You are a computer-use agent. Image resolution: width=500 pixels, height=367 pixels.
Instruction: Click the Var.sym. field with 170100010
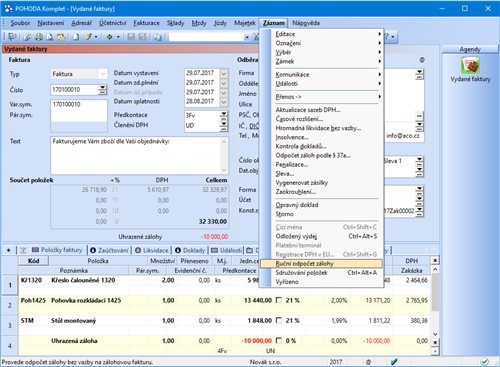(x=79, y=104)
